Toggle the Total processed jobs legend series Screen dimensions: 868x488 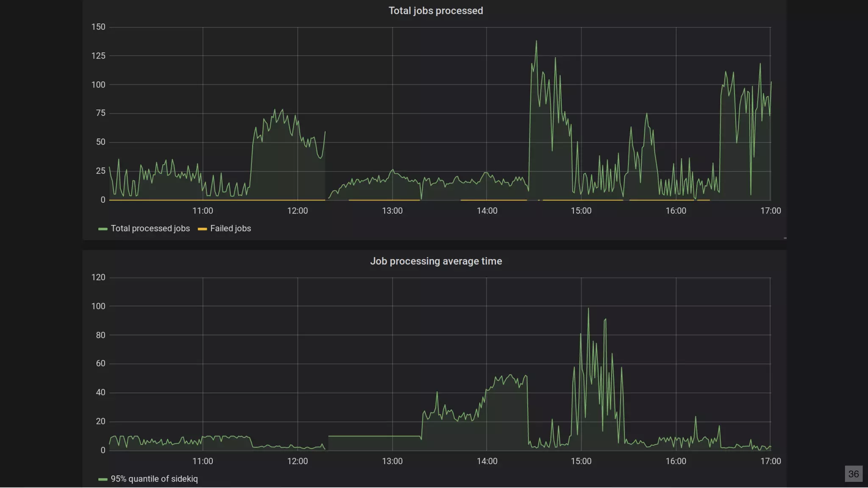[150, 228]
